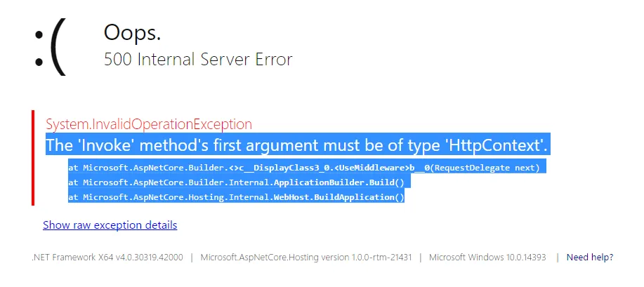The width and height of the screenshot is (644, 287).
Task: Click the highlighted HttpContext error message
Action: (x=297, y=145)
